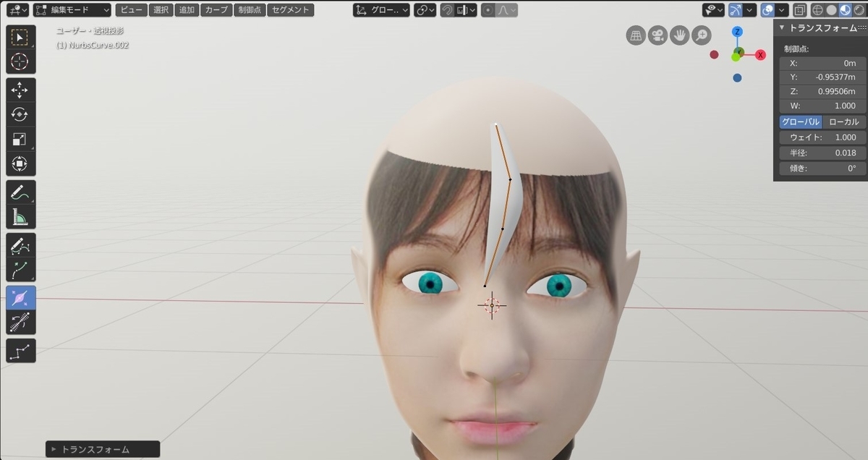Open the editor type dropdown
This screenshot has width=868, height=460.
coord(17,10)
